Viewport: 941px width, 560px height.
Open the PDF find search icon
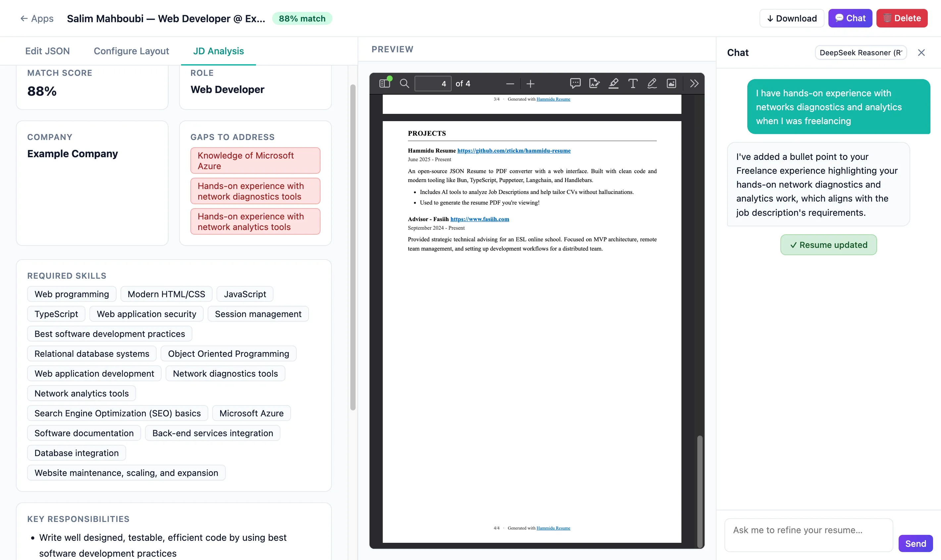pyautogui.click(x=404, y=83)
